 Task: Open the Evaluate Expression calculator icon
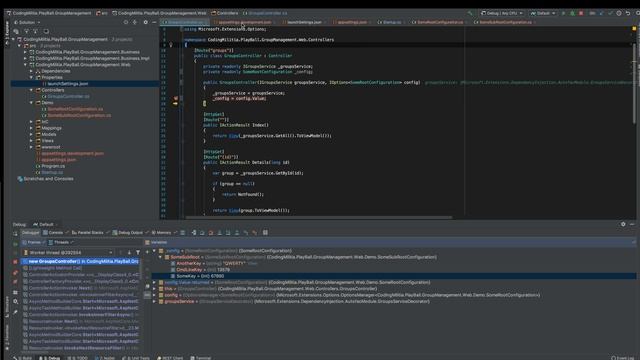coord(265,233)
